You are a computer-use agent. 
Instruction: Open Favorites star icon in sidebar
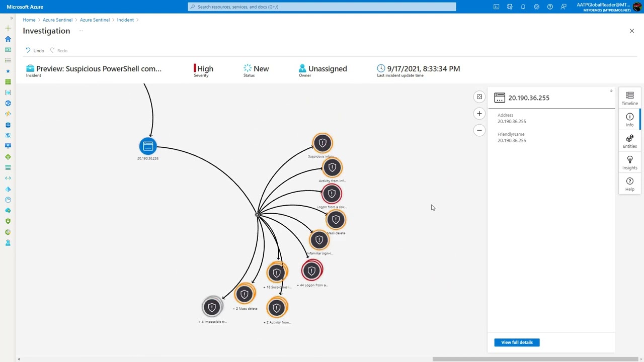[x=8, y=71]
